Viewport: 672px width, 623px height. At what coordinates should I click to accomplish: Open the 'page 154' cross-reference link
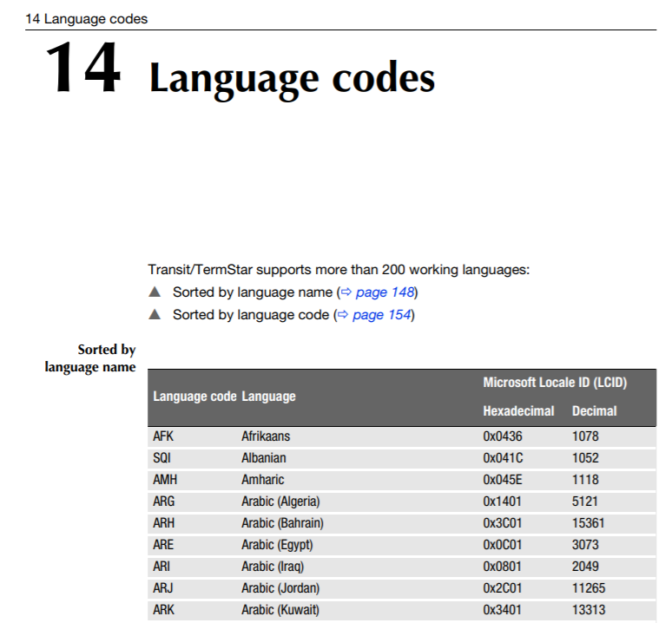[382, 315]
